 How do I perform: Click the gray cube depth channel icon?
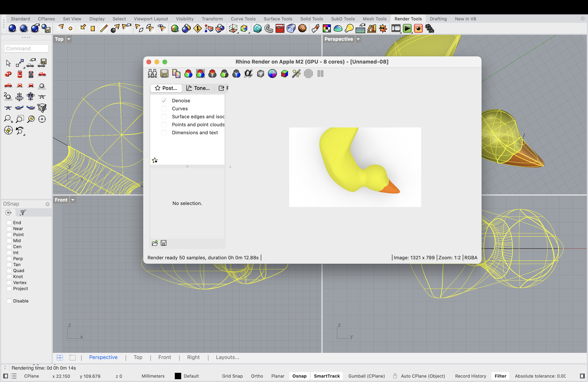point(260,74)
